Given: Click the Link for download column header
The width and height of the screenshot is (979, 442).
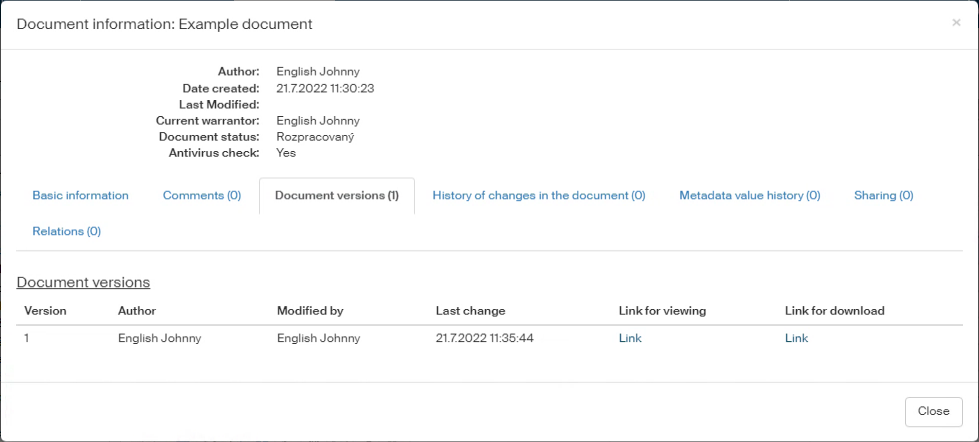Looking at the screenshot, I should click(834, 311).
